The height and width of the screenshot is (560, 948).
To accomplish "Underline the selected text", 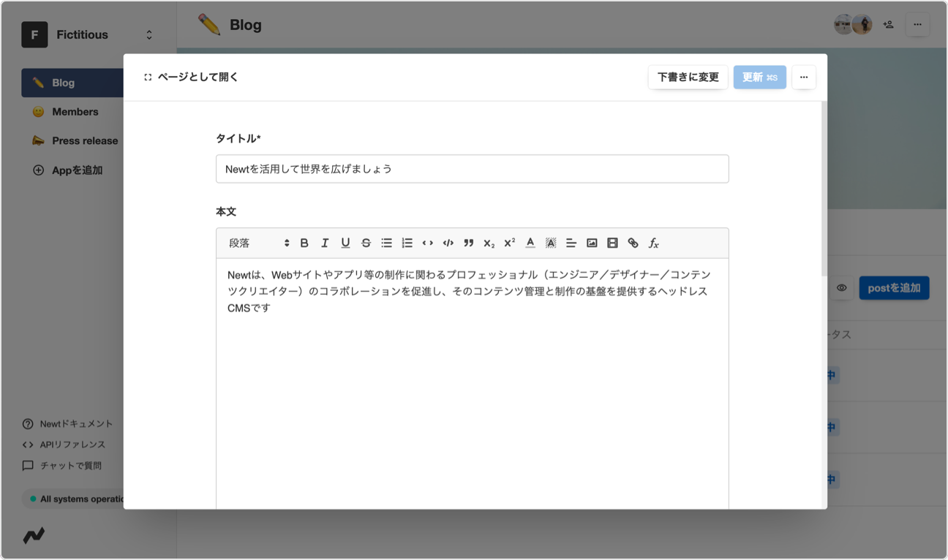I will coord(345,243).
